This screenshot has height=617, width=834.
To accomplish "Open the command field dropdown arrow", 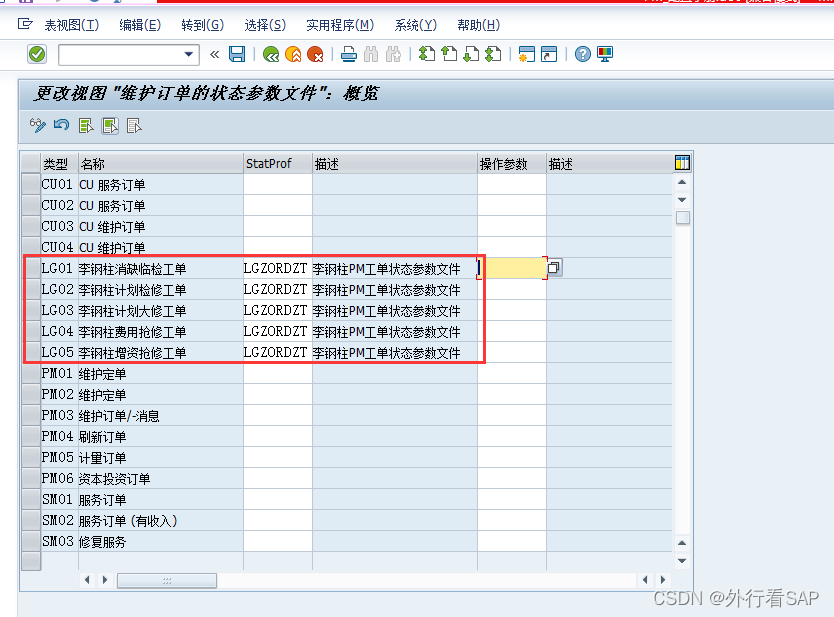I will pos(188,54).
